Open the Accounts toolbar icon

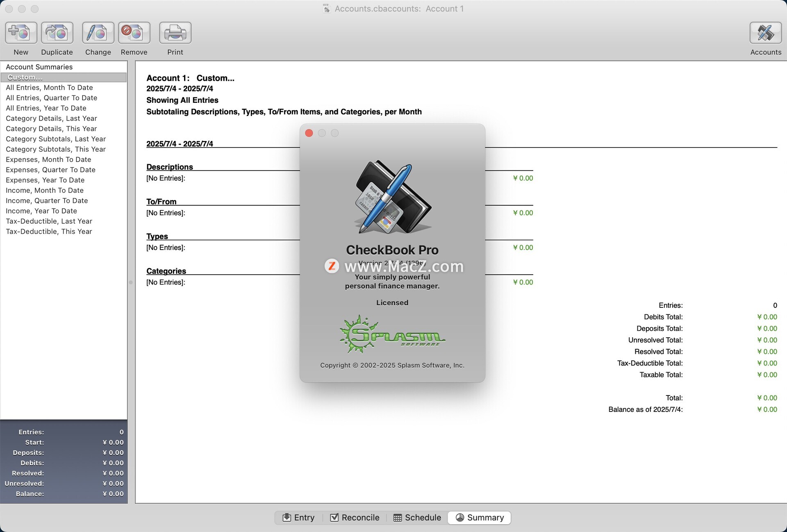click(x=766, y=33)
